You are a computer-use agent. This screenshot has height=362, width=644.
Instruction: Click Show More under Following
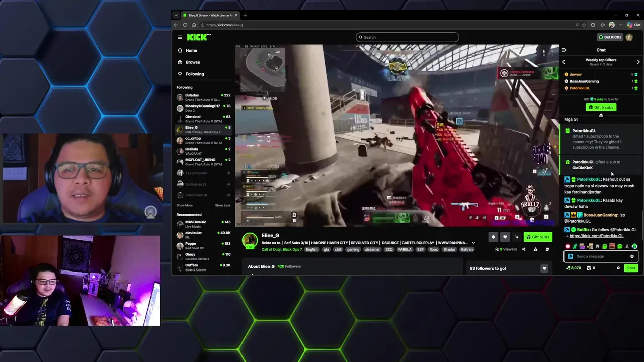184,205
